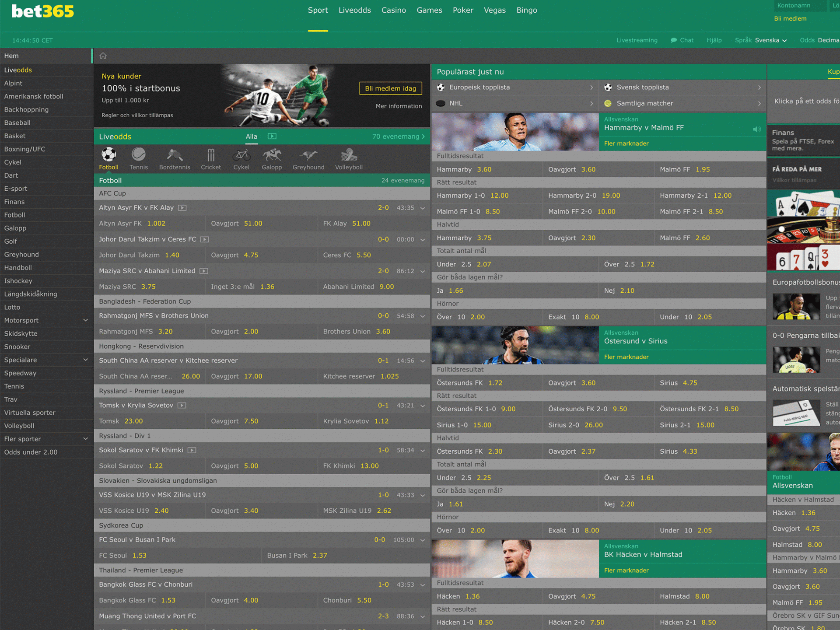The height and width of the screenshot is (630, 840).
Task: Click the Hjälp link
Action: pos(714,40)
